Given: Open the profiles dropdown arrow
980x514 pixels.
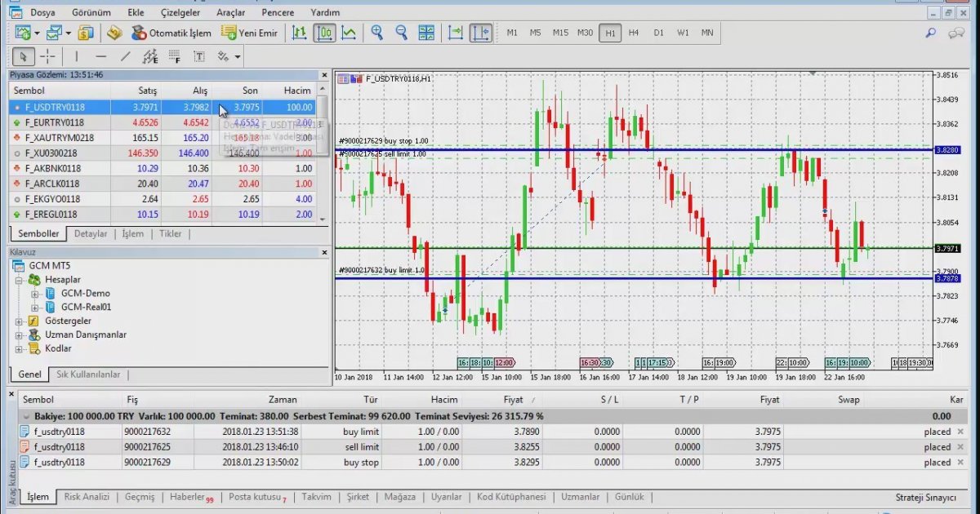Looking at the screenshot, I should click(69, 33).
